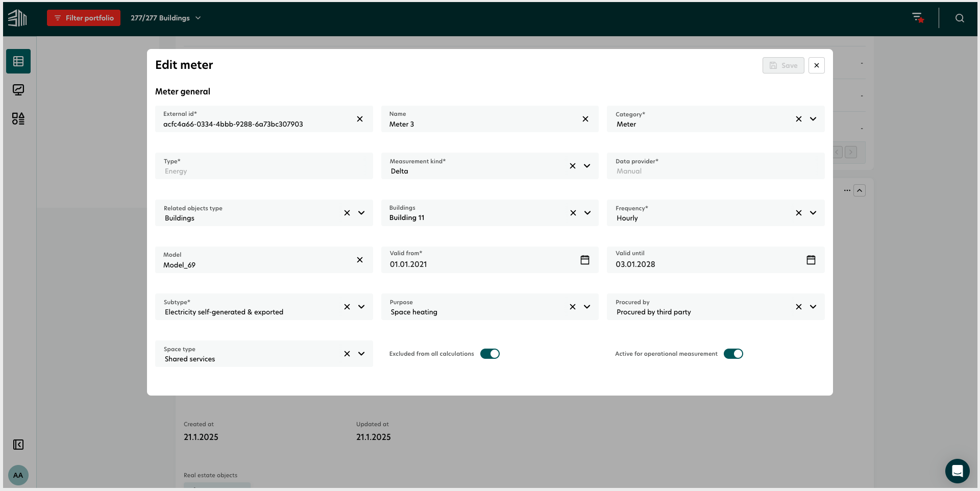Collapse the sidebar panel icon

point(18,445)
